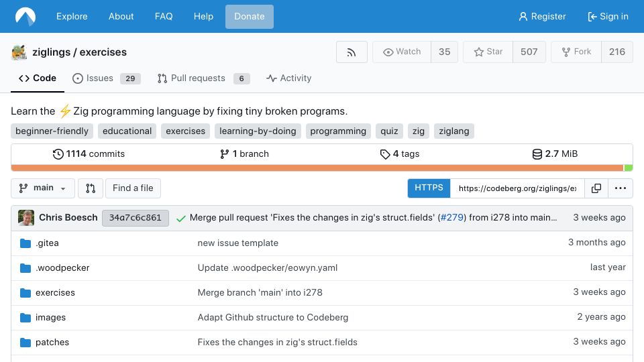Copy the clone URL with clipboard icon
Image resolution: width=644 pixels, height=362 pixels.
596,188
